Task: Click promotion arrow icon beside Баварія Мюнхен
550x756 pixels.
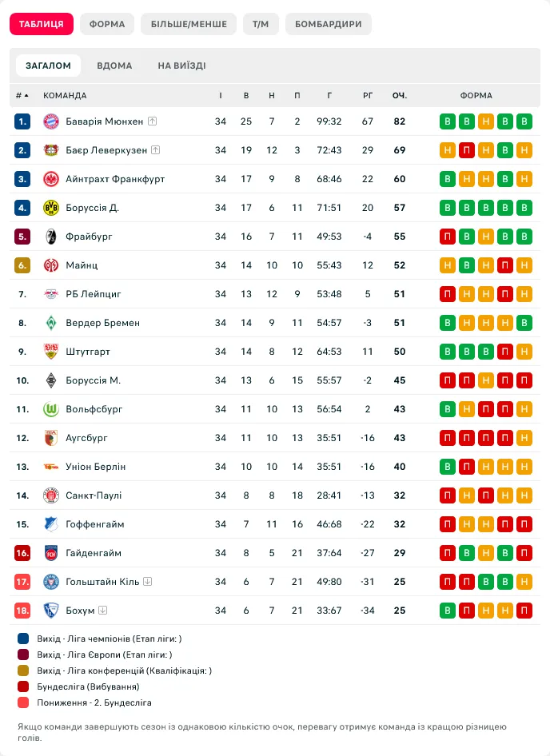Action: (x=153, y=121)
